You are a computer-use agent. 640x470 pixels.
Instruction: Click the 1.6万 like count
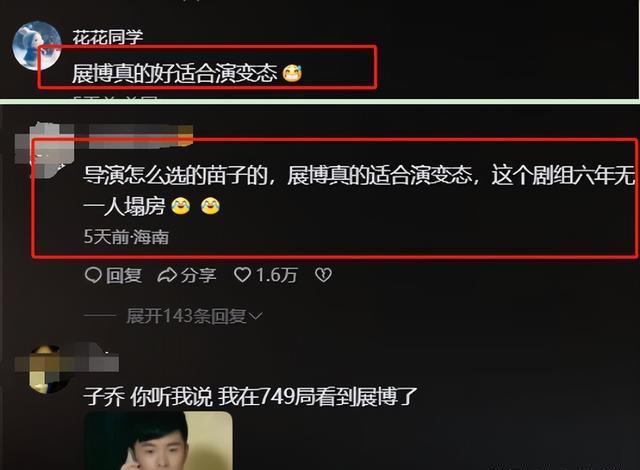(276, 275)
